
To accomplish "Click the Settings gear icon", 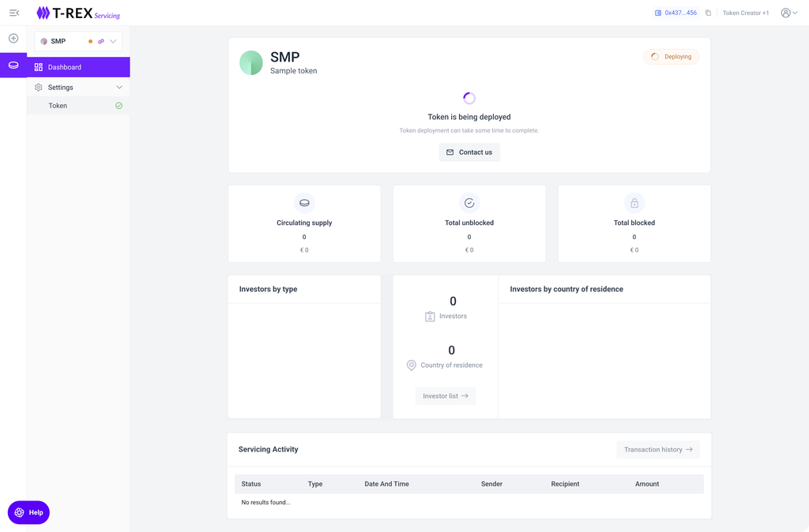I will click(x=38, y=87).
